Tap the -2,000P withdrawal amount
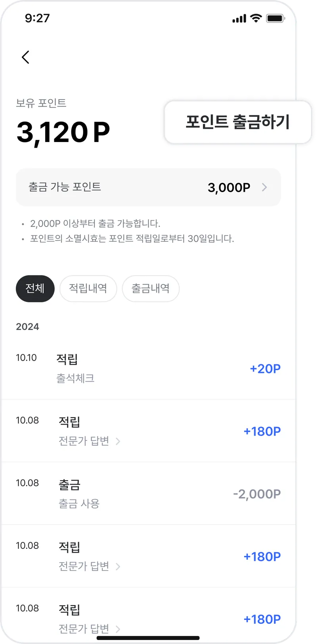 click(x=257, y=494)
